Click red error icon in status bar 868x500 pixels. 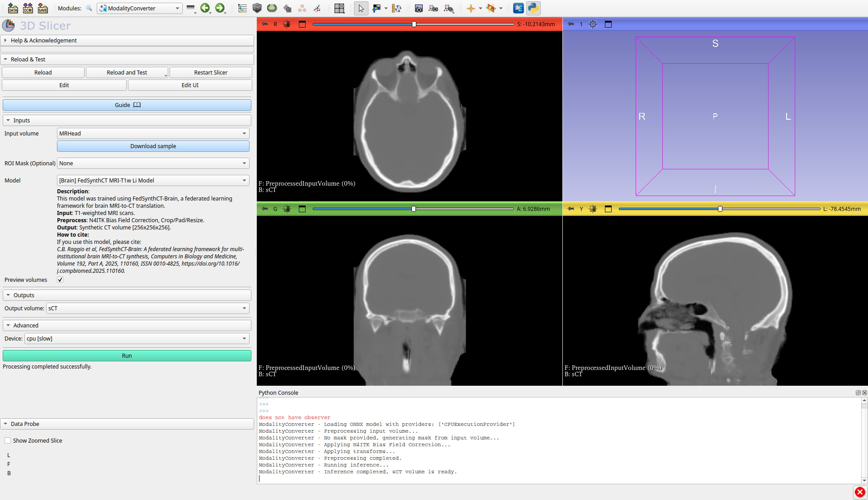(860, 492)
